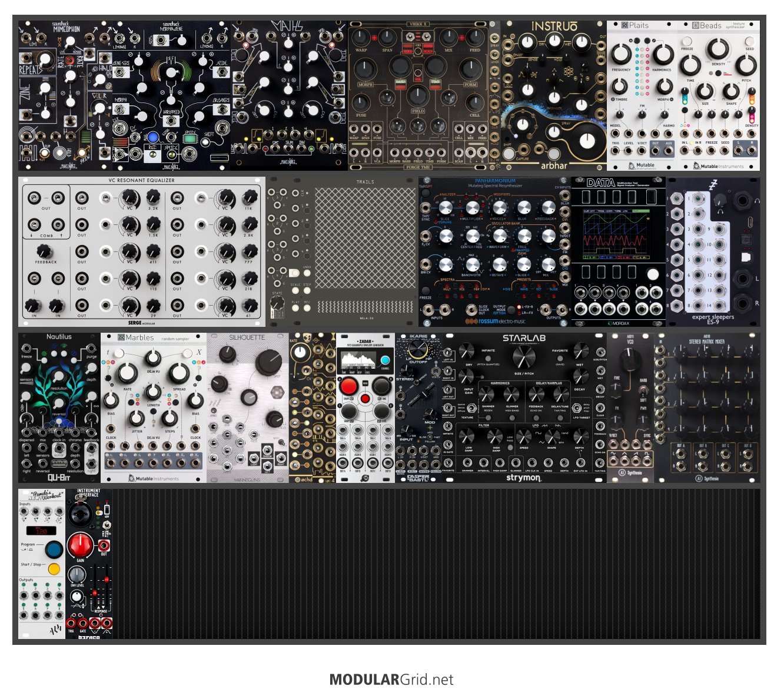Click the Marbles SPREAD knob
The width and height of the screenshot is (784, 692).
click(179, 373)
